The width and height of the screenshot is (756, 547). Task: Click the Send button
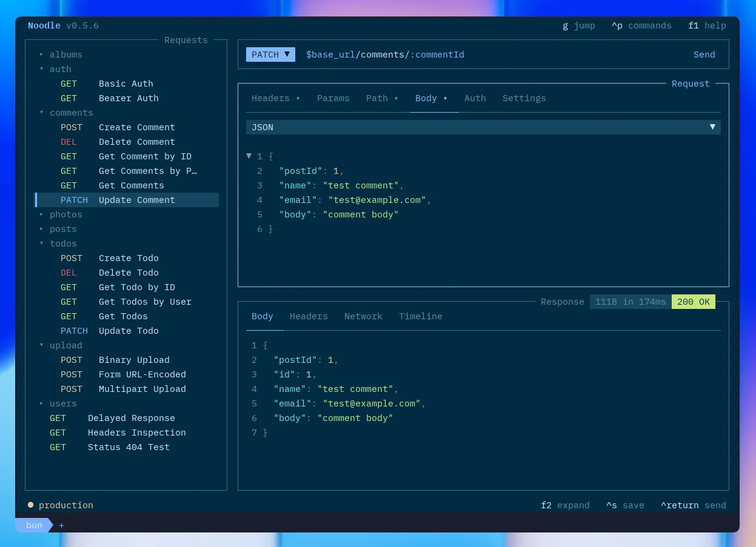[704, 55]
